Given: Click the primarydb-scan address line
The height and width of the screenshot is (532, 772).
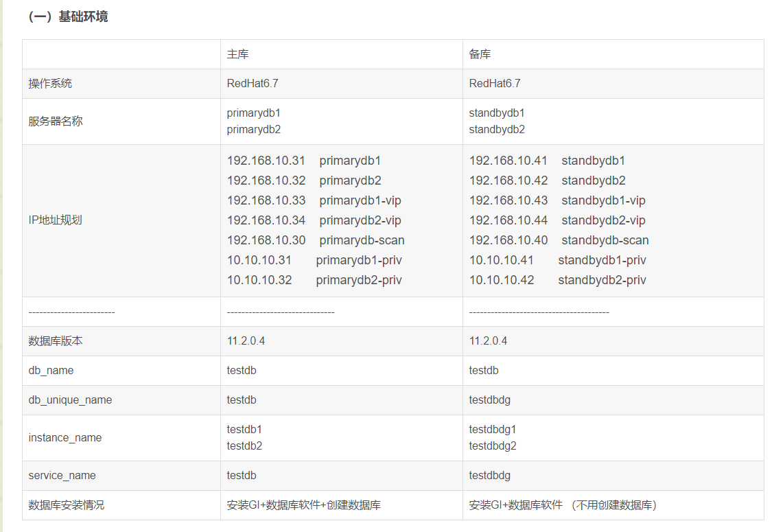Looking at the screenshot, I should coord(316,240).
